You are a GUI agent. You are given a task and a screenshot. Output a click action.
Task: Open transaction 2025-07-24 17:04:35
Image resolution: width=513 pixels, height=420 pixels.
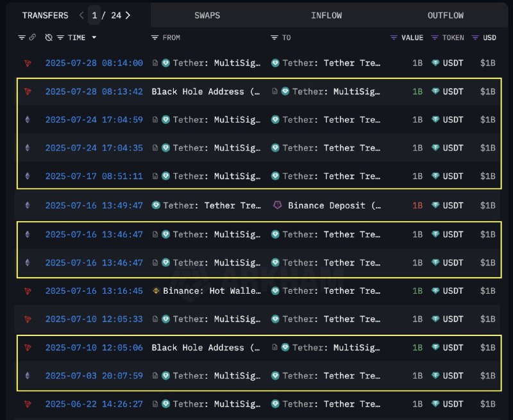click(x=94, y=147)
